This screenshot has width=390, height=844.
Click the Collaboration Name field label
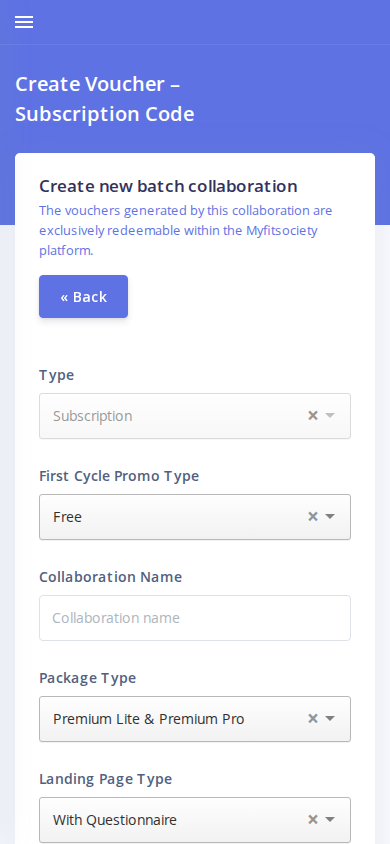click(111, 577)
